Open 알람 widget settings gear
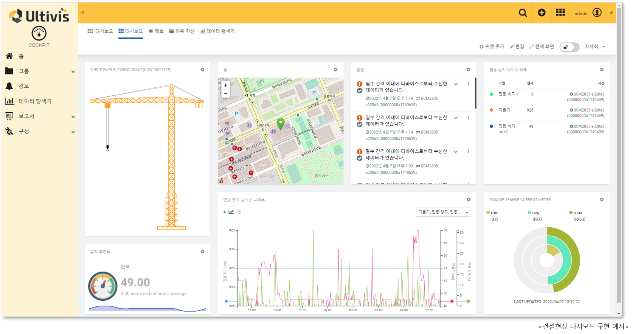 tap(469, 70)
